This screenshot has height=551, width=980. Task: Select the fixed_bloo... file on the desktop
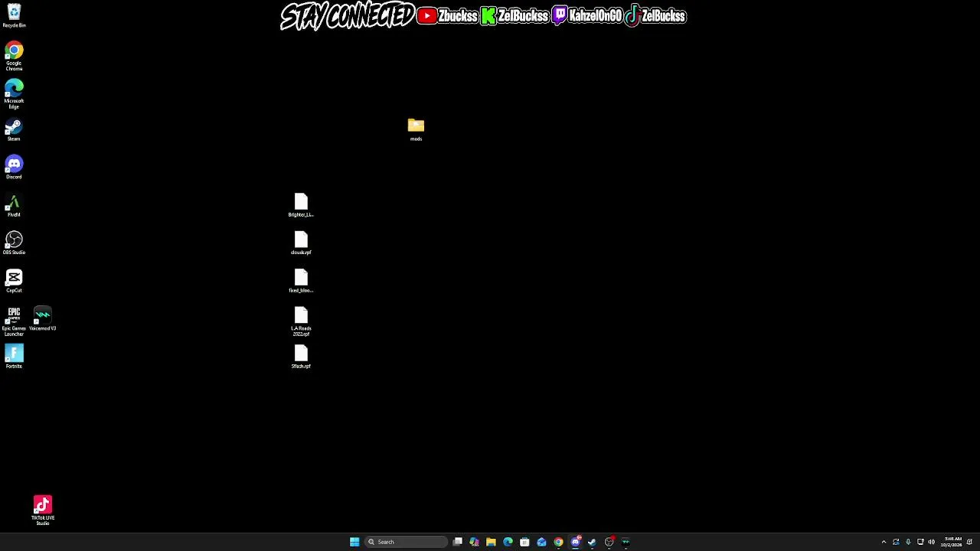click(301, 281)
